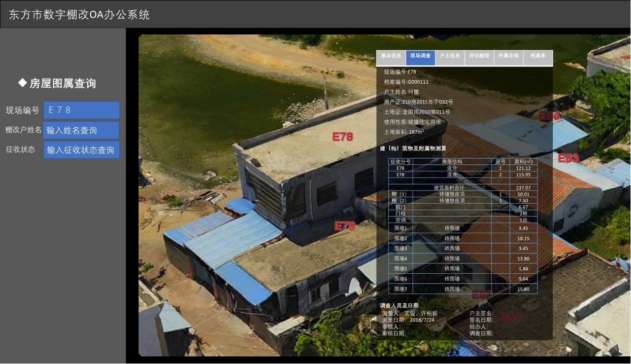Click the E79 building label on map

pos(345,226)
